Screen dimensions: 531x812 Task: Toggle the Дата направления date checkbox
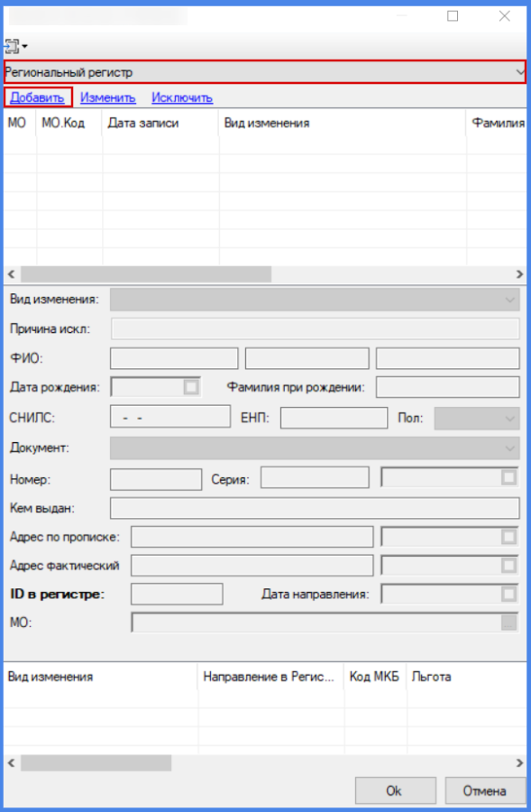point(508,594)
